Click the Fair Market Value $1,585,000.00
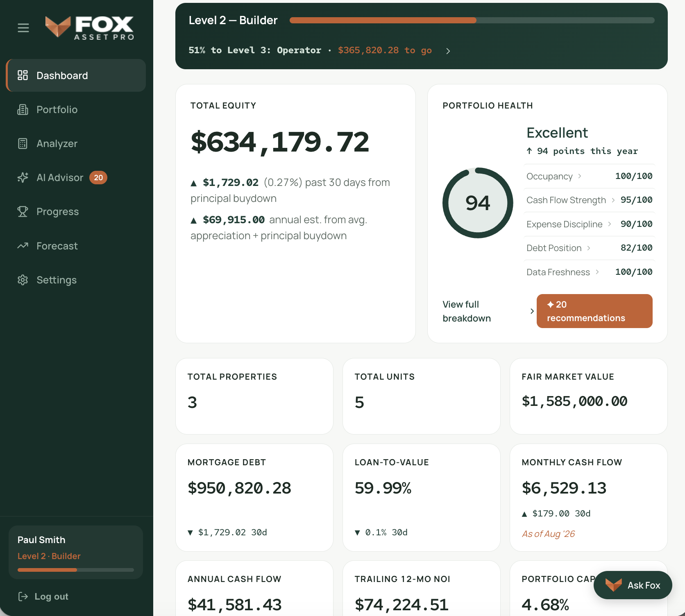This screenshot has height=616, width=685. [574, 401]
